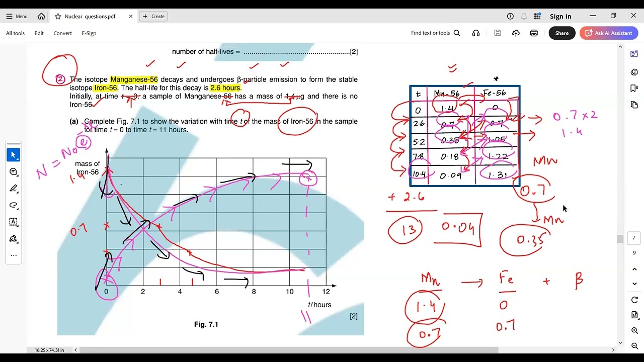644x362 pixels.
Task: Click the highlighted word Manganese-56
Action: click(134, 79)
